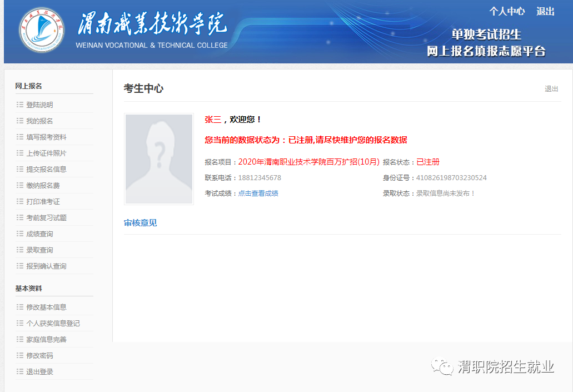The image size is (573, 392).
Task: Click gray 退出 link beside 考生中心 heading
Action: 551,89
